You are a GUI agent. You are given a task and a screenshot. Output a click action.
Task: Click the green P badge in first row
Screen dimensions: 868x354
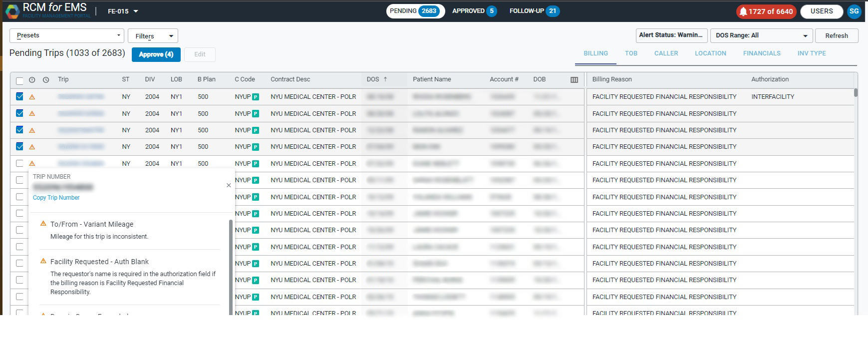pyautogui.click(x=256, y=97)
